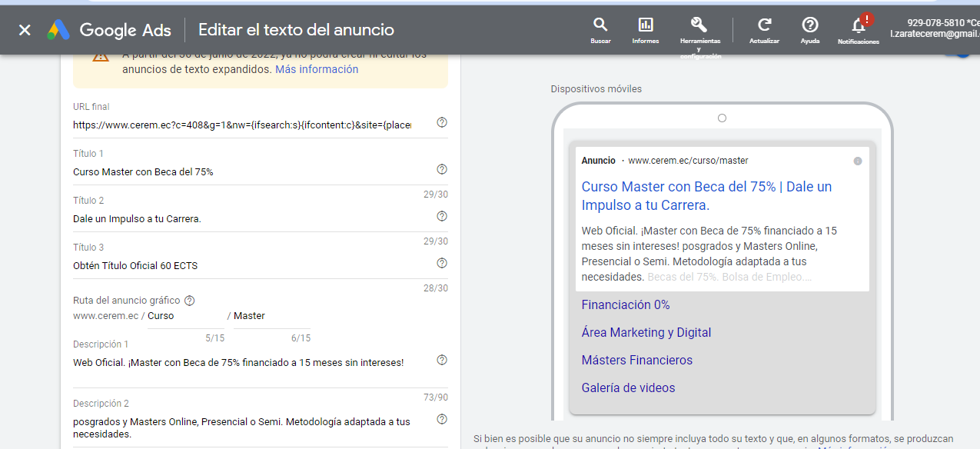The image size is (980, 449).
Task: Click the 28/30 character counter
Action: click(436, 288)
